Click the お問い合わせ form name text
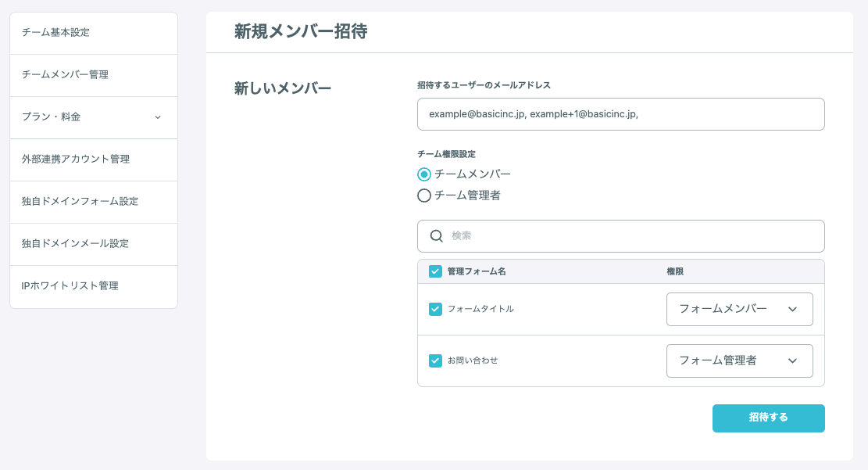This screenshot has height=470, width=868. coord(473,361)
